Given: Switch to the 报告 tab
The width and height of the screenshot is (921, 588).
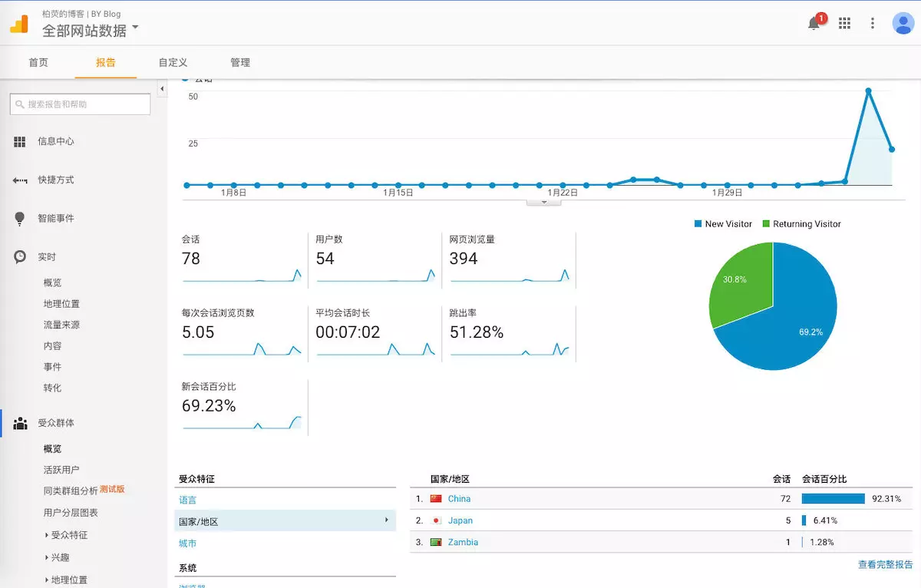Looking at the screenshot, I should click(x=106, y=62).
